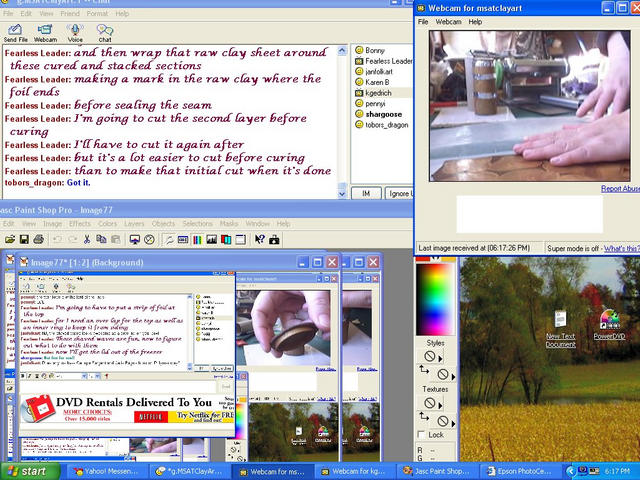Save the image with the floppy icon
This screenshot has width=640, height=480.
pyautogui.click(x=24, y=240)
